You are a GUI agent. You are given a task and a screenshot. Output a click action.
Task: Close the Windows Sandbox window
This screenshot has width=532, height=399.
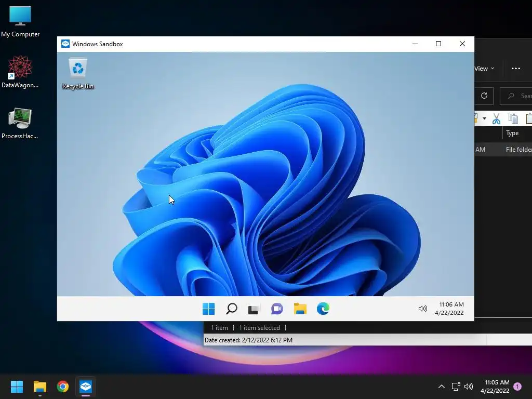pos(462,44)
